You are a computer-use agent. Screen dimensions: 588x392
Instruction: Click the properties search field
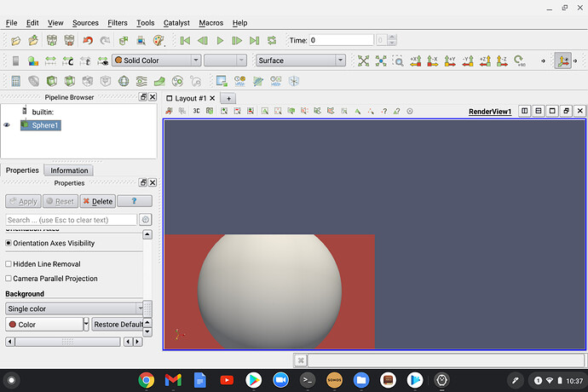coord(72,220)
